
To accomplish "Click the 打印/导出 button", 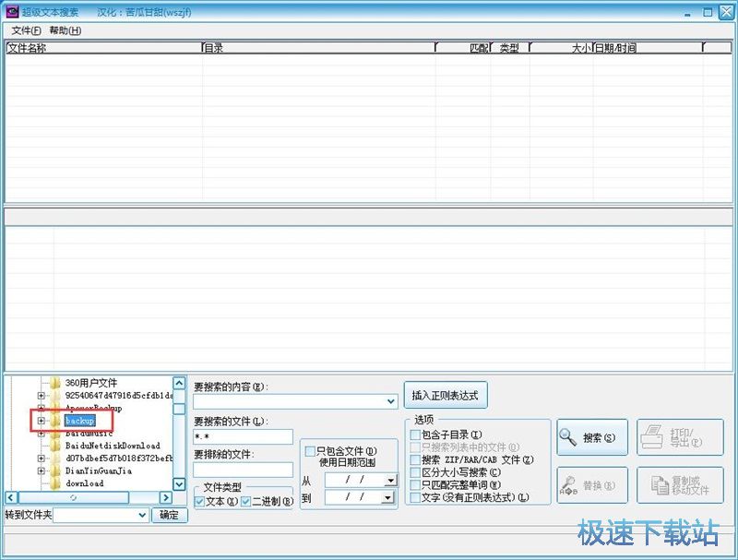I will (x=680, y=437).
